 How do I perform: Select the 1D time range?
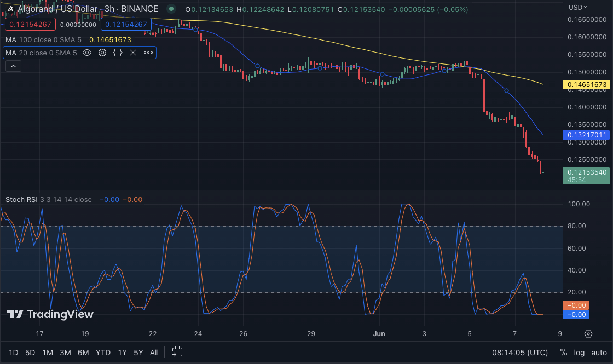pos(14,353)
